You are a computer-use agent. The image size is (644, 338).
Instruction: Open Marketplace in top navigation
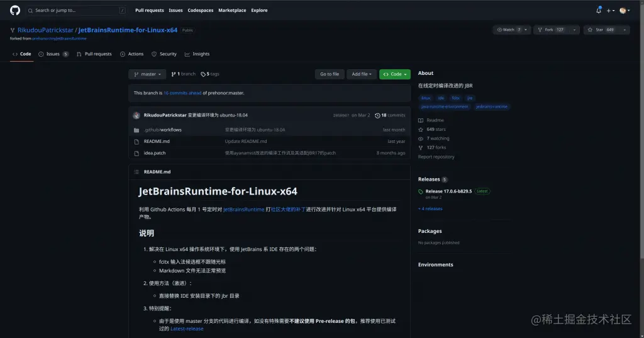pyautogui.click(x=232, y=10)
